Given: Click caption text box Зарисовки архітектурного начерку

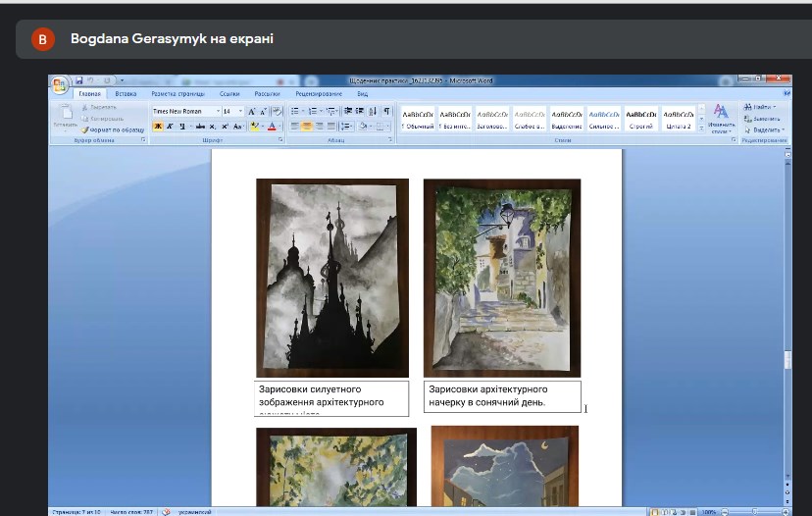Looking at the screenshot, I should 502,397.
